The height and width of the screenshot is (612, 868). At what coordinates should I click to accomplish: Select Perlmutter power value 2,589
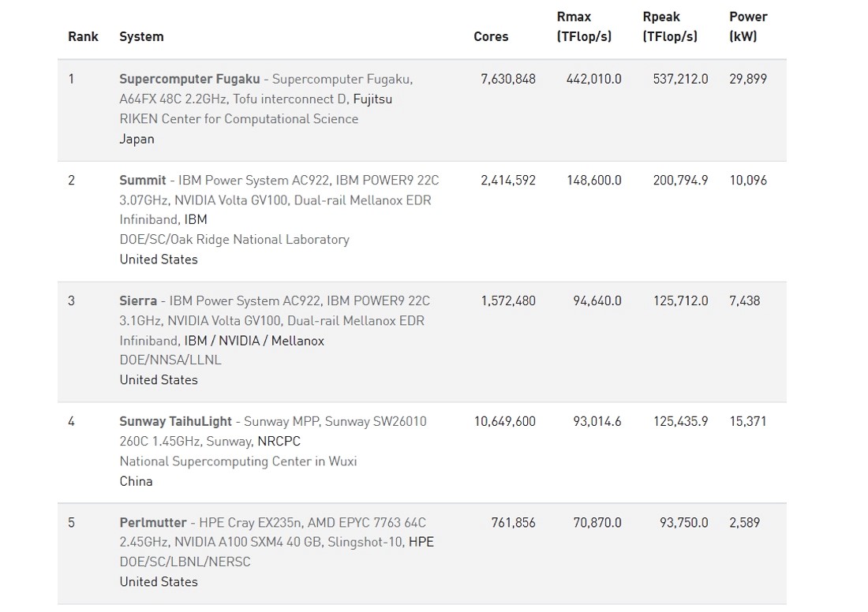pyautogui.click(x=745, y=523)
